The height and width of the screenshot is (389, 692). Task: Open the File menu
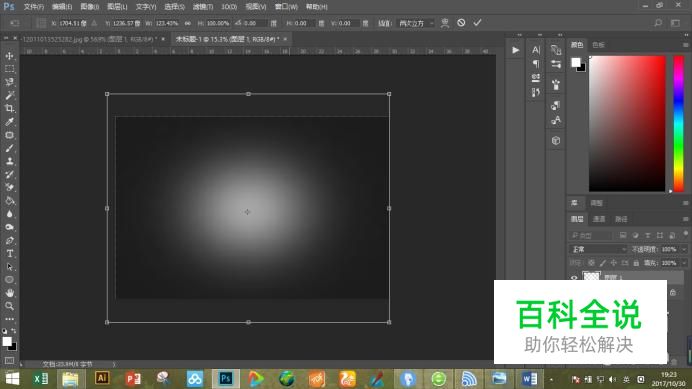[34, 7]
